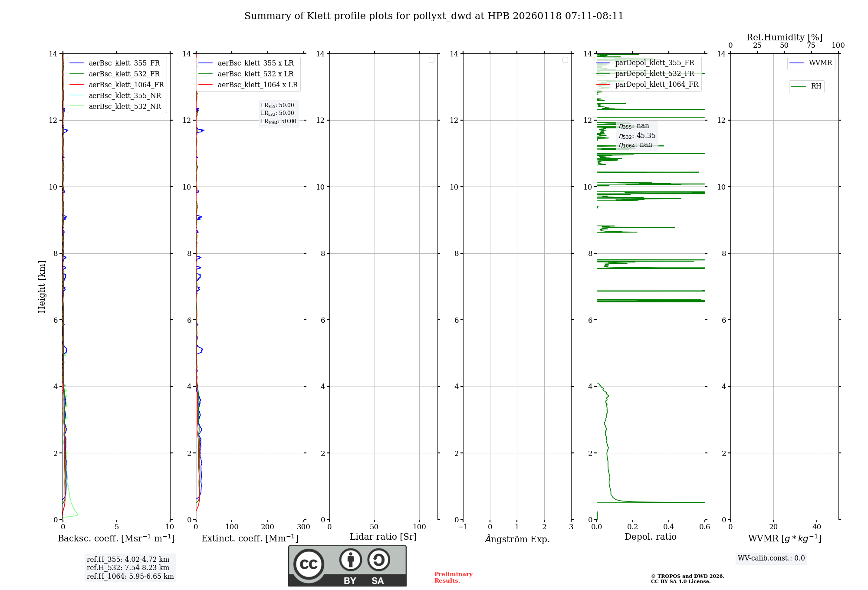Click the BY attribution person icon
The width and height of the screenshot is (868, 590).
tap(350, 560)
